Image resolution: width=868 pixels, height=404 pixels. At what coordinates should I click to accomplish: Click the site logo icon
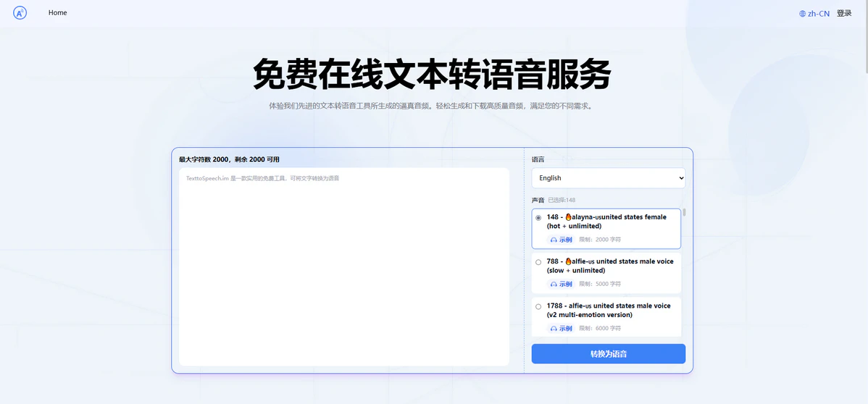tap(20, 13)
